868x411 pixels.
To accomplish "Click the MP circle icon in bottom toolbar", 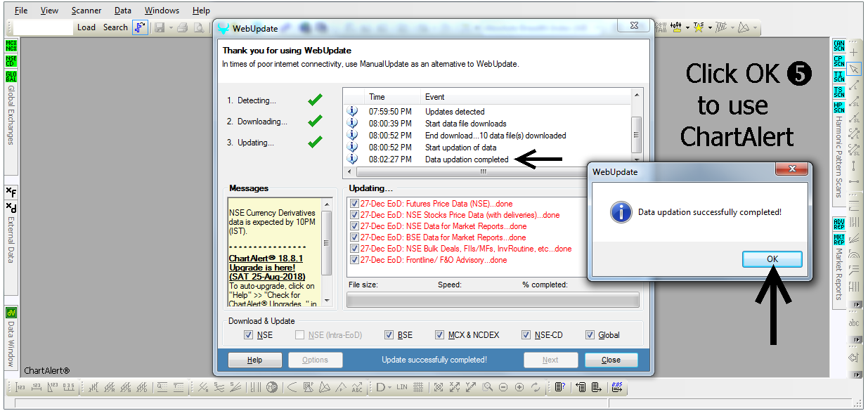I will click(272, 387).
